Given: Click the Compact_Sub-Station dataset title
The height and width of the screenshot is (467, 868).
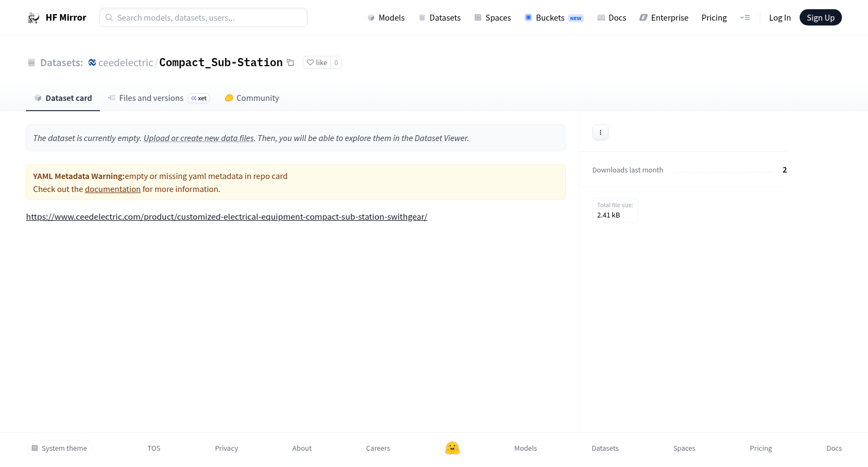Looking at the screenshot, I should tap(221, 63).
